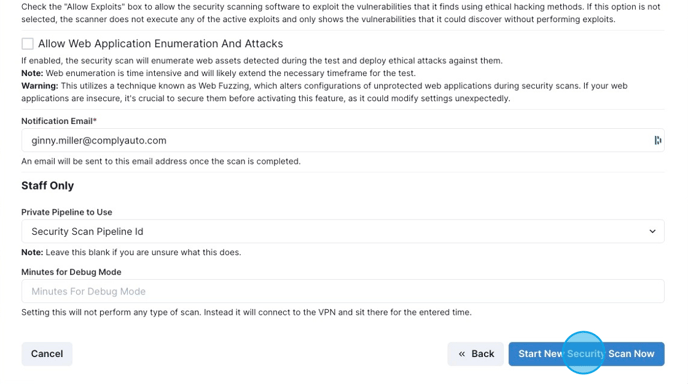Screen dimensions: 688x384
Task: Start New Security Scan Now
Action: click(x=586, y=354)
